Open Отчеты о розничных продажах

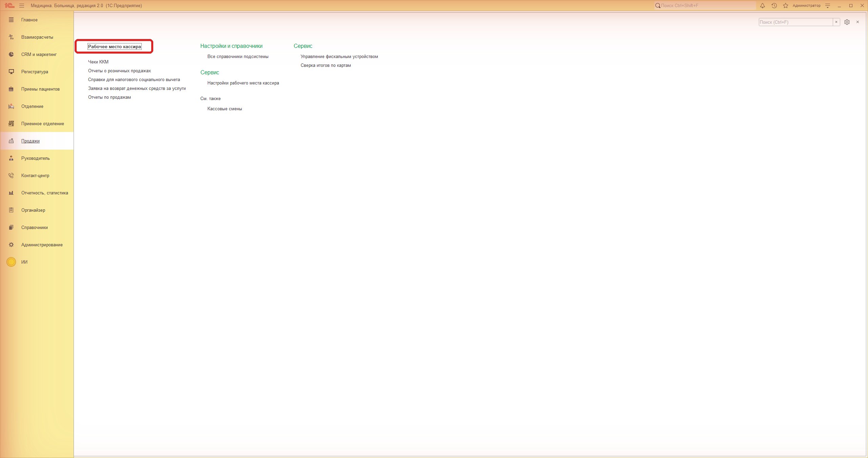tap(119, 71)
